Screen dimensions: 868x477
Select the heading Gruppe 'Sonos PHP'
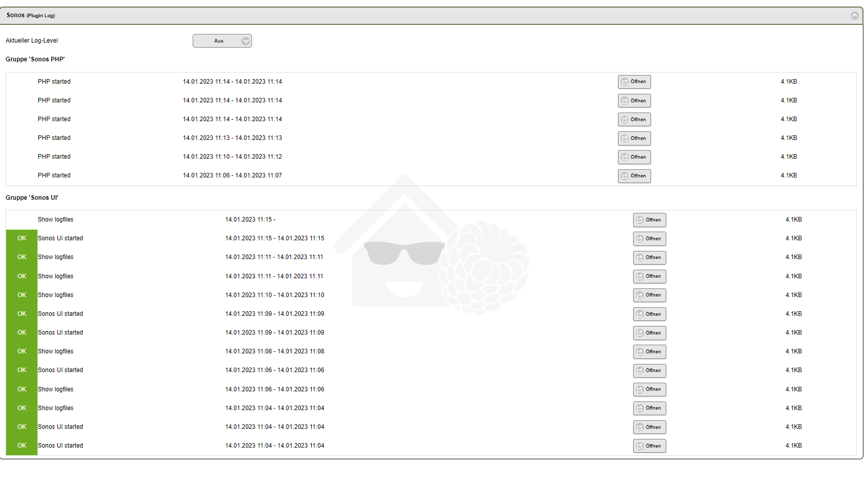click(x=35, y=59)
